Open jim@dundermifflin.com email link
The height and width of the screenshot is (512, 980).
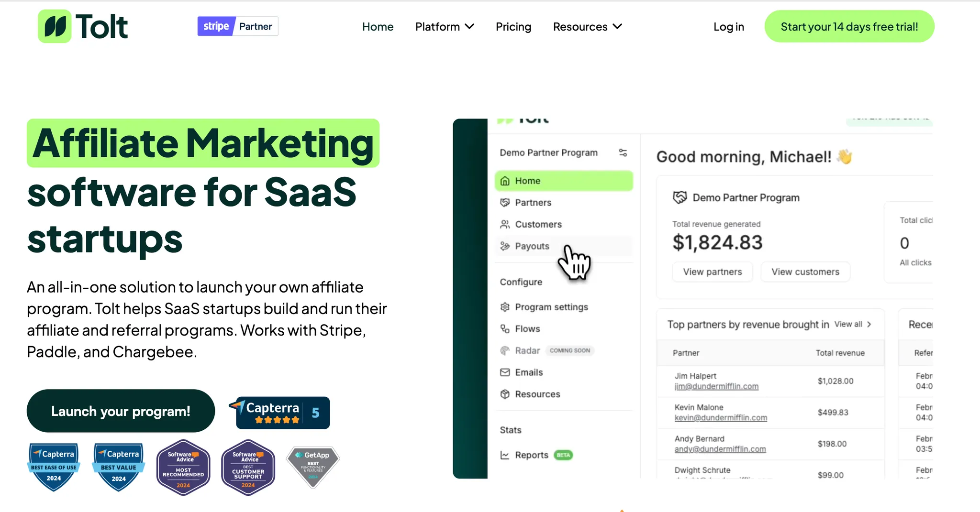[716, 386]
